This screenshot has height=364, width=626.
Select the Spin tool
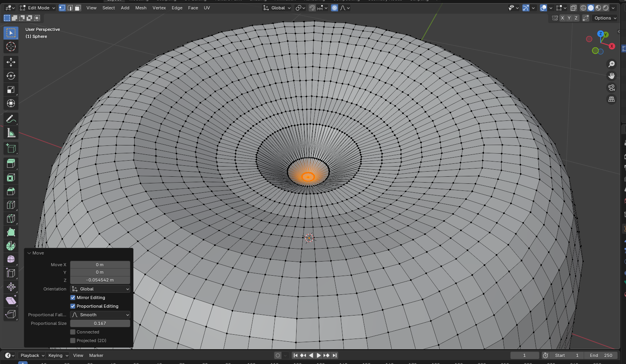pyautogui.click(x=11, y=246)
